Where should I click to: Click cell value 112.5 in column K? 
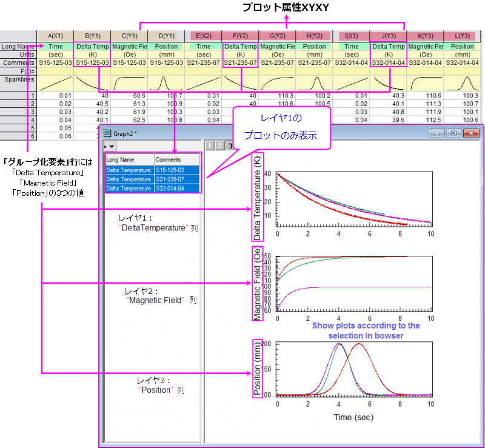(x=426, y=120)
